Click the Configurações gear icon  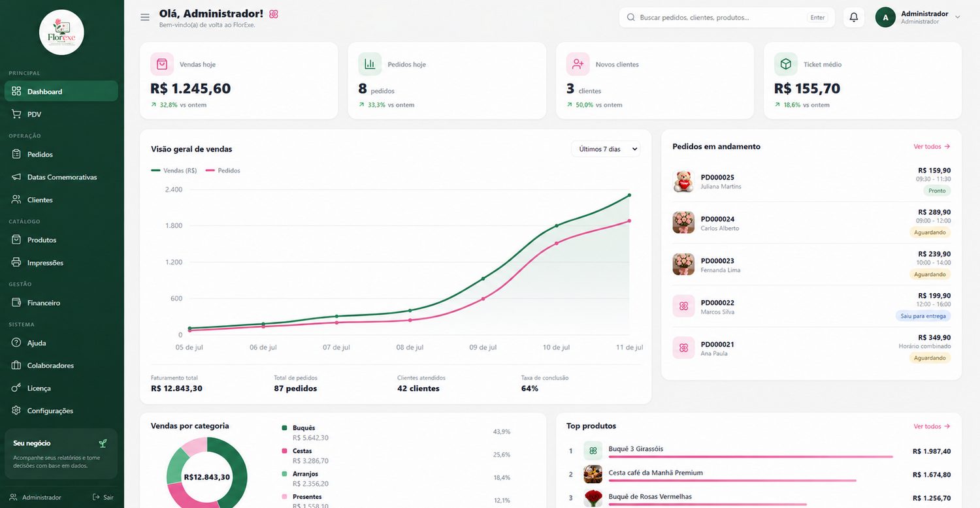pos(16,411)
